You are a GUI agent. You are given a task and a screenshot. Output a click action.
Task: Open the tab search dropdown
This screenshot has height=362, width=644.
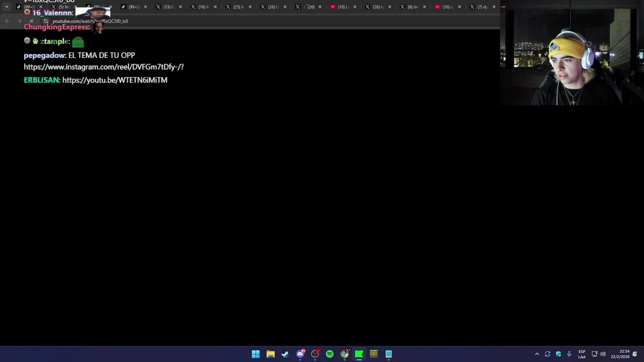click(x=7, y=7)
